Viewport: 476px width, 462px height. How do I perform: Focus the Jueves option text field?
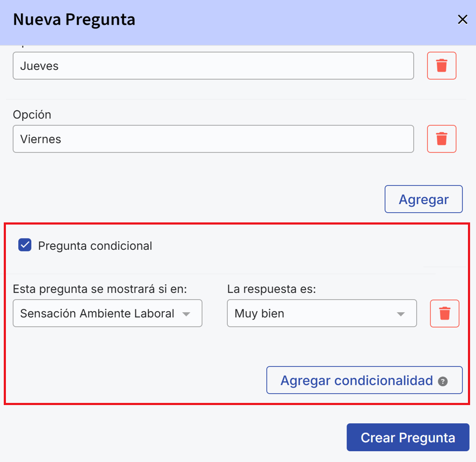coord(213,66)
